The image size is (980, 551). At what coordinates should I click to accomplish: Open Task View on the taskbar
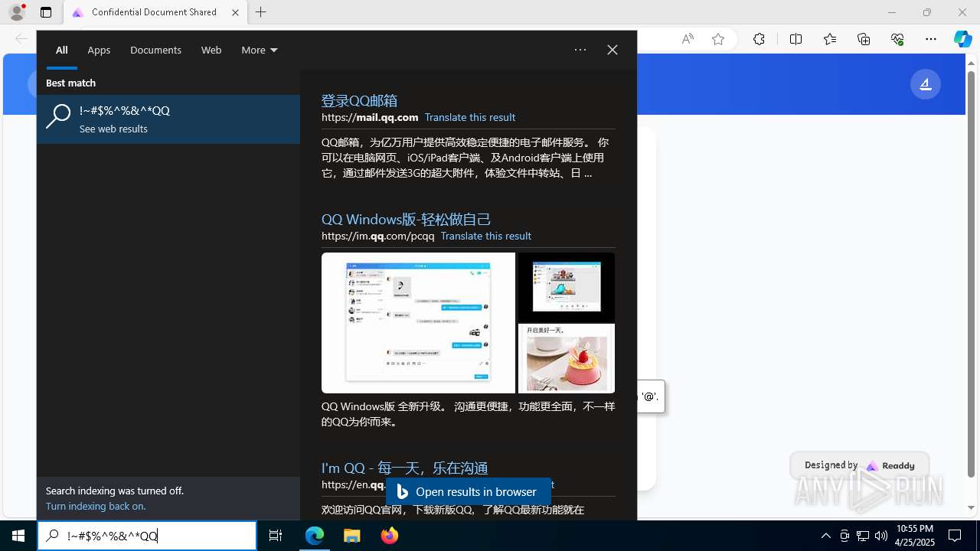[x=276, y=536]
